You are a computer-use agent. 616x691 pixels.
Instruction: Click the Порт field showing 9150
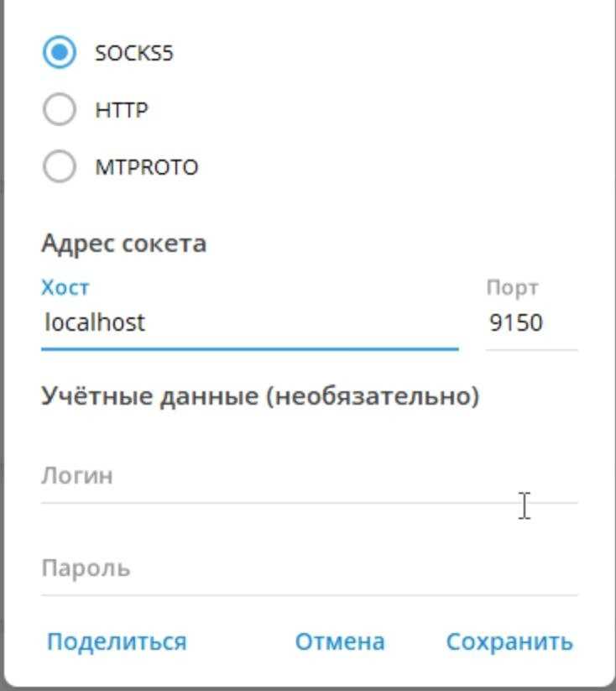[x=532, y=322]
